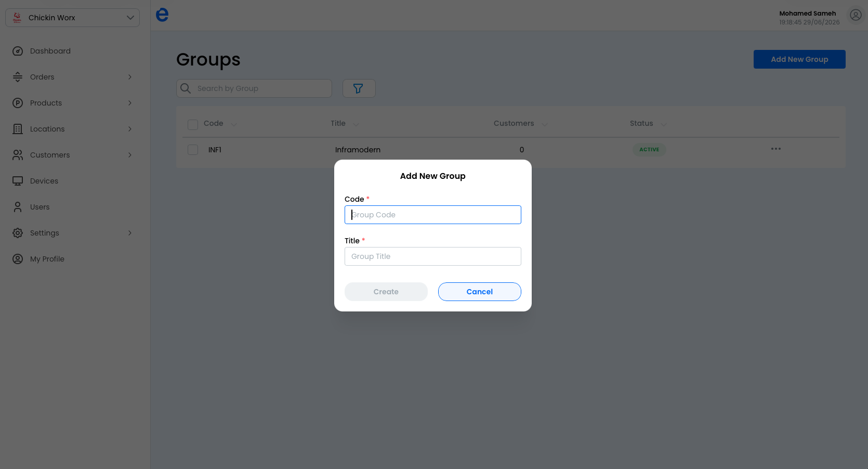Image resolution: width=868 pixels, height=469 pixels.
Task: Click the Settings gear icon
Action: click(x=18, y=233)
